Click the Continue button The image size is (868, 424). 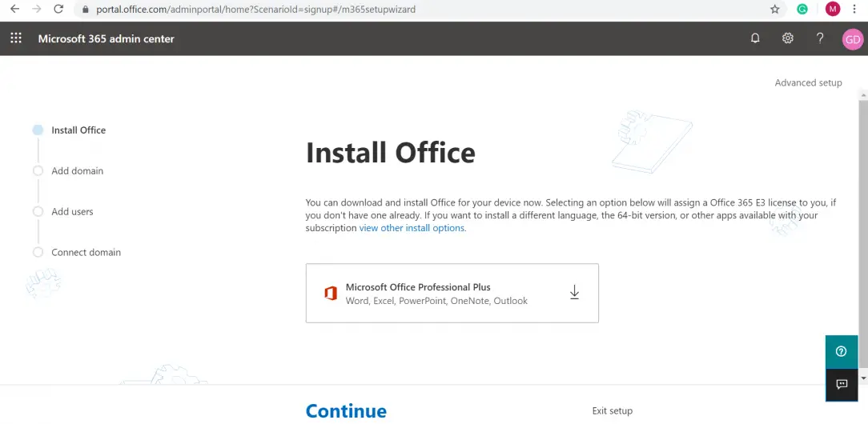[x=346, y=410]
